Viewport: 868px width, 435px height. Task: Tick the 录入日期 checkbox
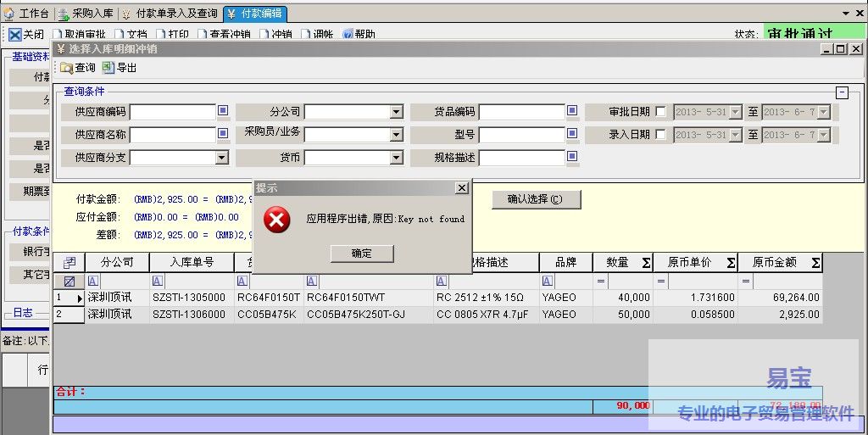[x=660, y=135]
